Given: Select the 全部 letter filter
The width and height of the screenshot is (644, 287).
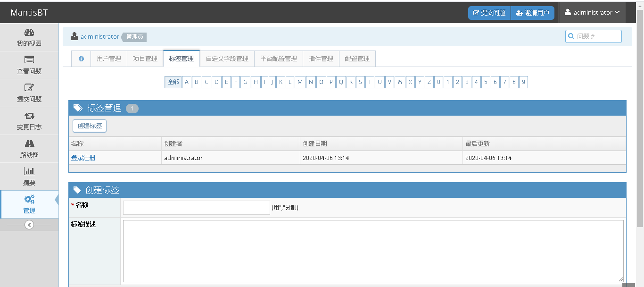Looking at the screenshot, I should point(173,82).
